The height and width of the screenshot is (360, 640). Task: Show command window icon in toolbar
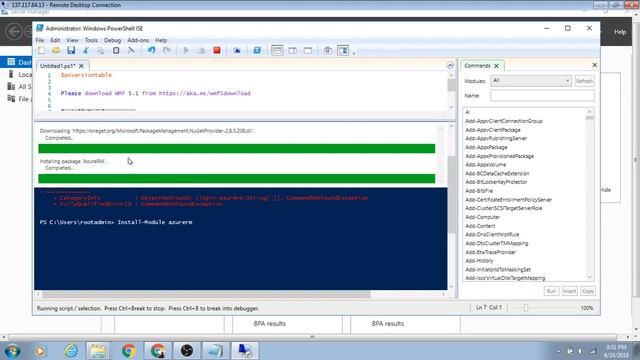(x=328, y=50)
